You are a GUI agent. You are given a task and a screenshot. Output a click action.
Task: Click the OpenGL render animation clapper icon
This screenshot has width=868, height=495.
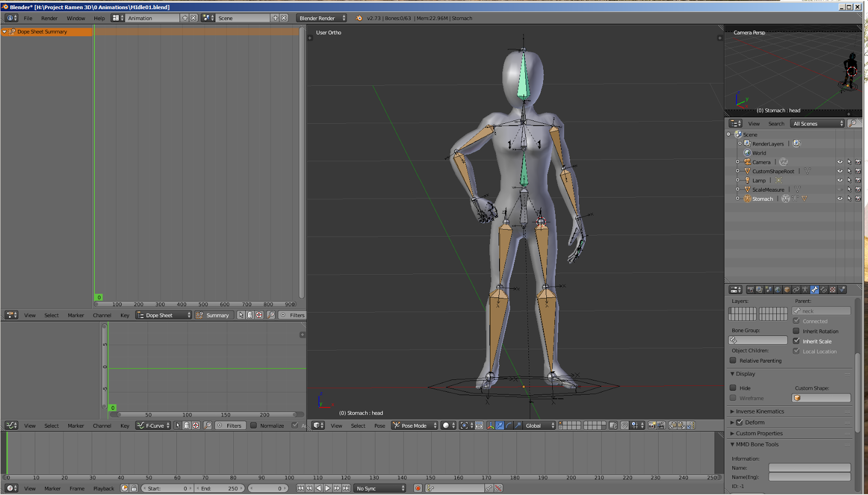tap(661, 426)
